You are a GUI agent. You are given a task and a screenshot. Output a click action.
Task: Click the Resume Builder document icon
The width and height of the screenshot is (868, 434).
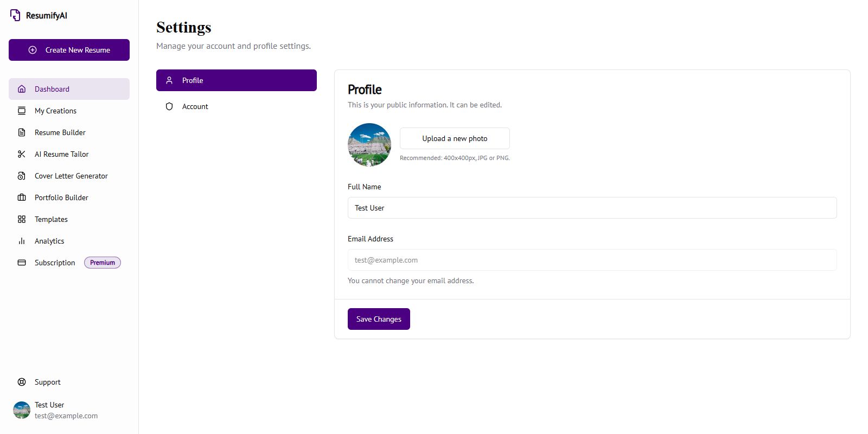[x=22, y=132]
